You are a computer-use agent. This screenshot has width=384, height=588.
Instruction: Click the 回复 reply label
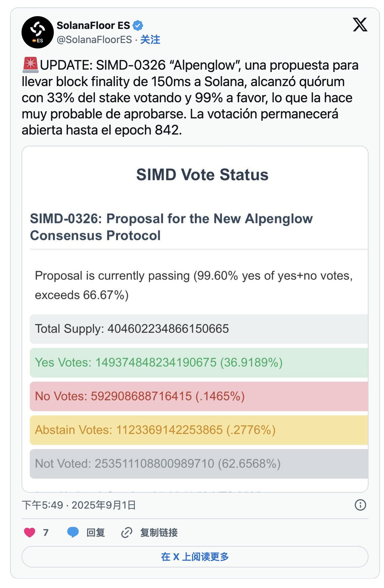[x=96, y=532]
